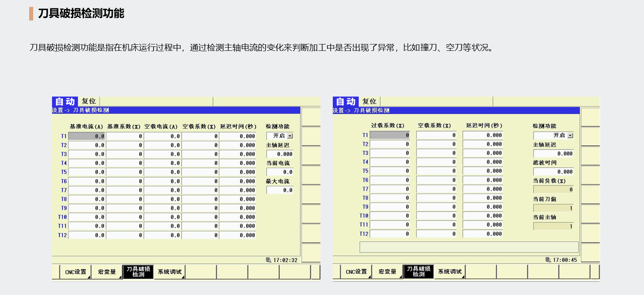Select the 刀具破损检测 tab on the left screen
The image size is (644, 295).
click(x=138, y=272)
